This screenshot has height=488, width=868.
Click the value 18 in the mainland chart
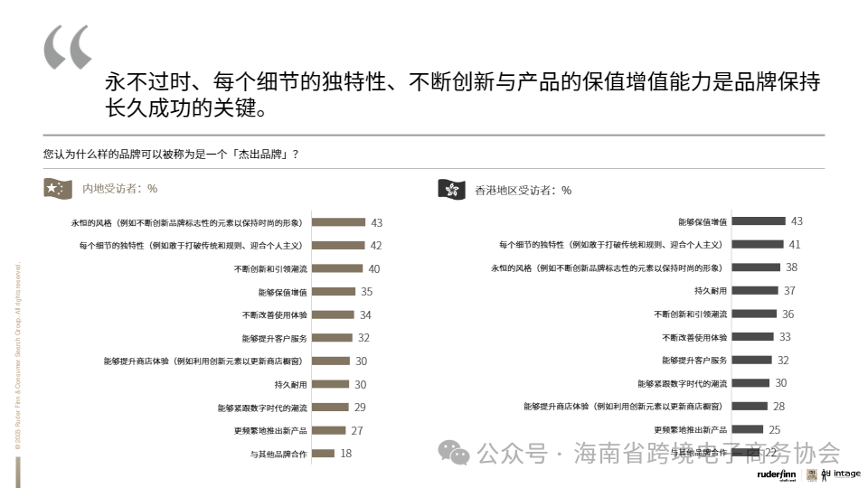point(346,453)
